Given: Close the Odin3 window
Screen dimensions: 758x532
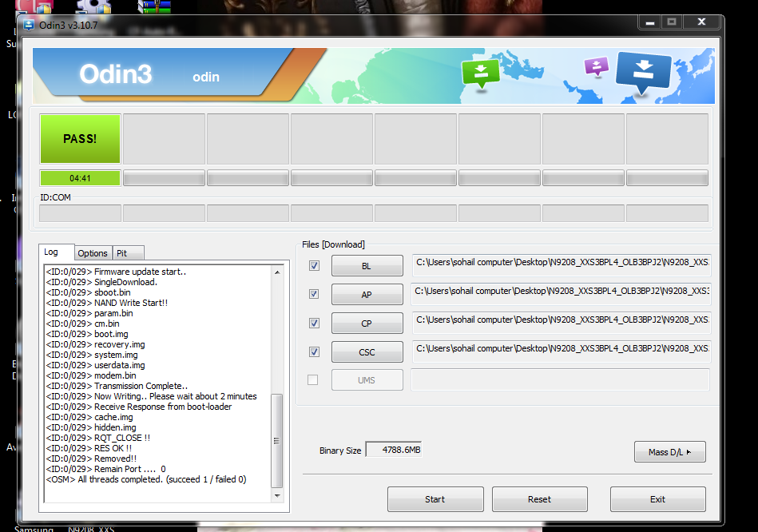Looking at the screenshot, I should (x=702, y=22).
